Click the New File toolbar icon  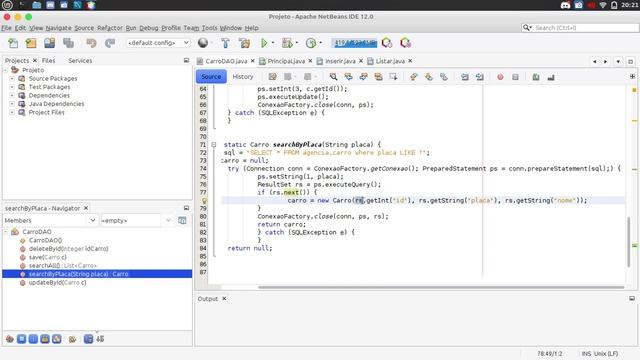pos(13,43)
